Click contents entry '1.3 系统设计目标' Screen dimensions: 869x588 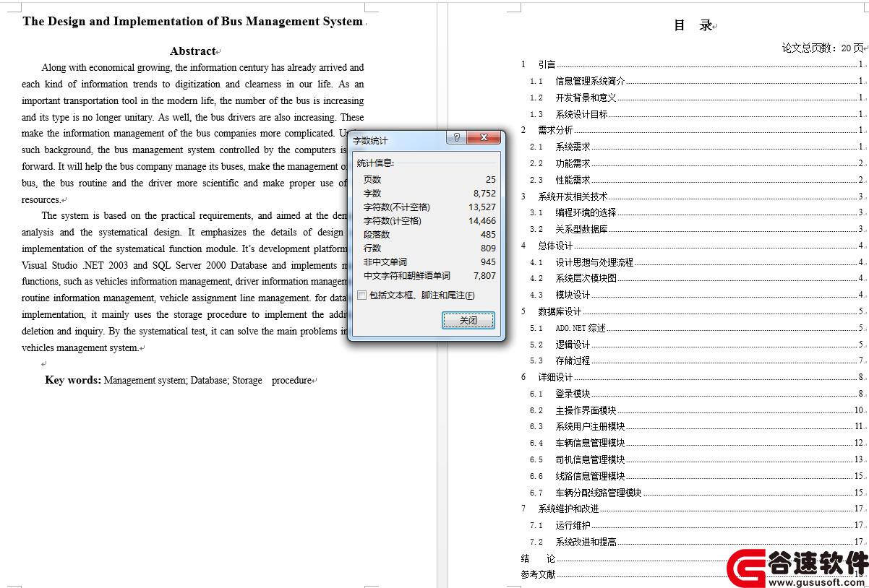[x=697, y=114]
